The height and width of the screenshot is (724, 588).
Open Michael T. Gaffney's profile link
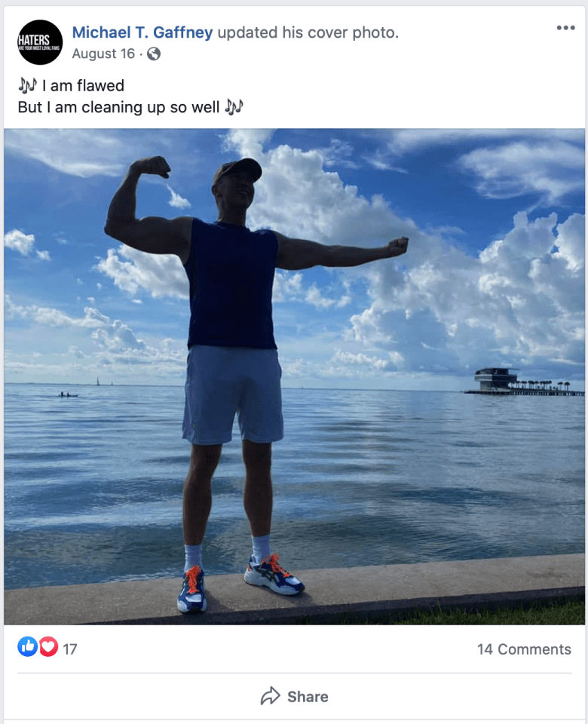click(142, 32)
